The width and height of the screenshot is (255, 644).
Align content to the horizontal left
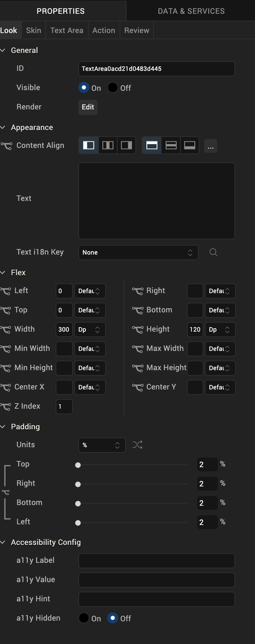pos(89,146)
